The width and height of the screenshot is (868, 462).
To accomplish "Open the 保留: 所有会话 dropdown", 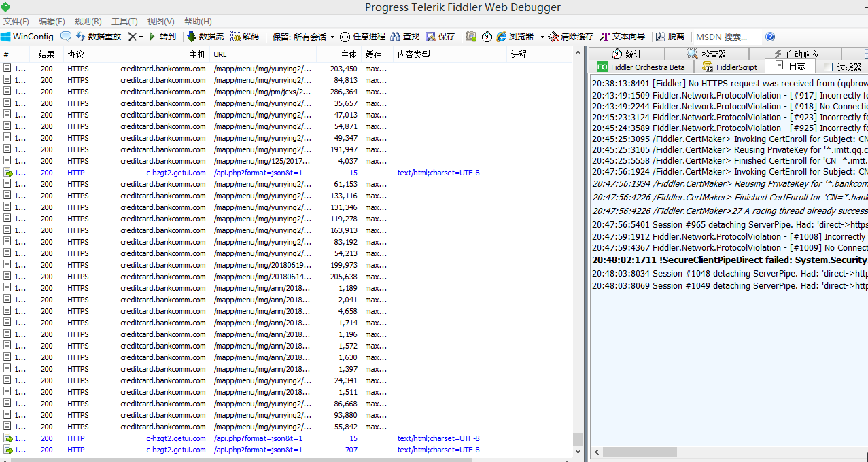I will (x=304, y=37).
